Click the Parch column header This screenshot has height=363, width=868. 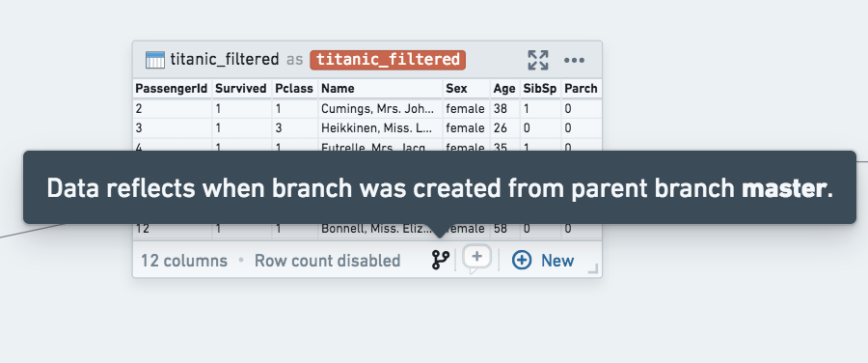pyautogui.click(x=581, y=89)
